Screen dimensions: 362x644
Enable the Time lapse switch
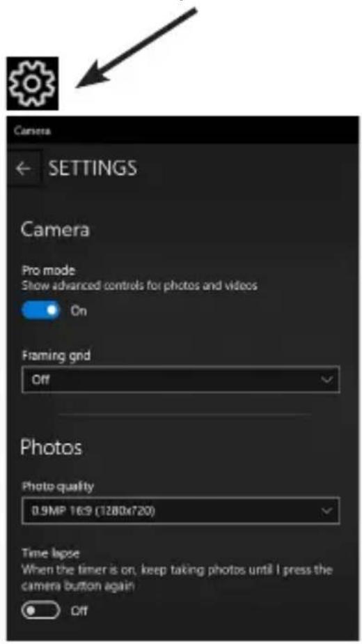point(40,611)
